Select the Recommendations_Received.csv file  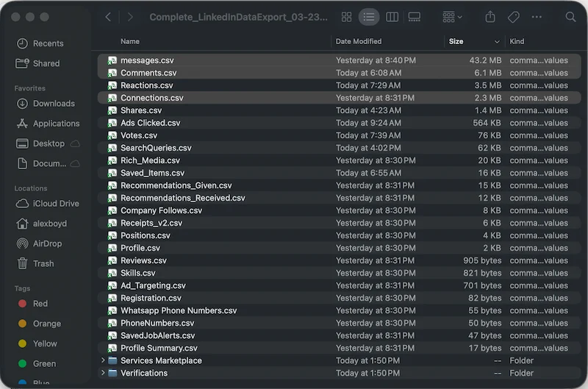(340, 198)
